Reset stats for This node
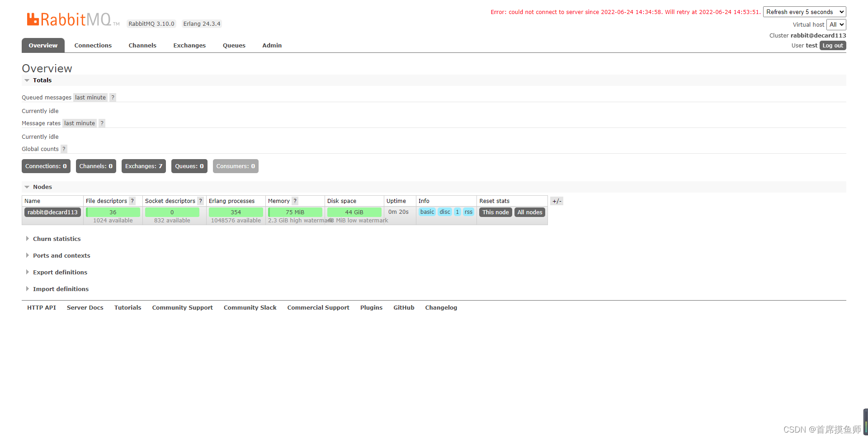The height and width of the screenshot is (438, 868). [495, 212]
